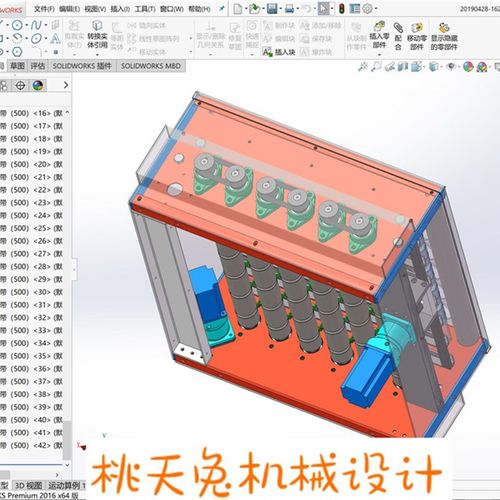The height and width of the screenshot is (500, 500).
Task: Open the 窗口(W) menu
Action: tap(172, 9)
